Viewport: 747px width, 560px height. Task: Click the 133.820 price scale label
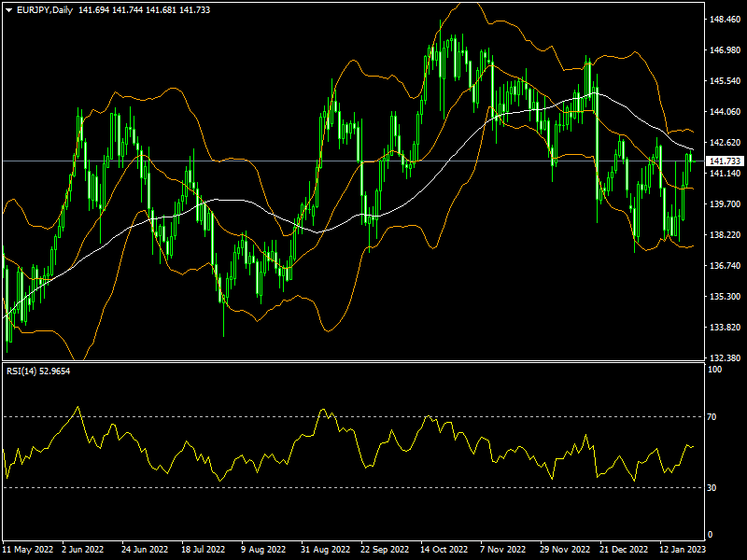pyautogui.click(x=726, y=328)
